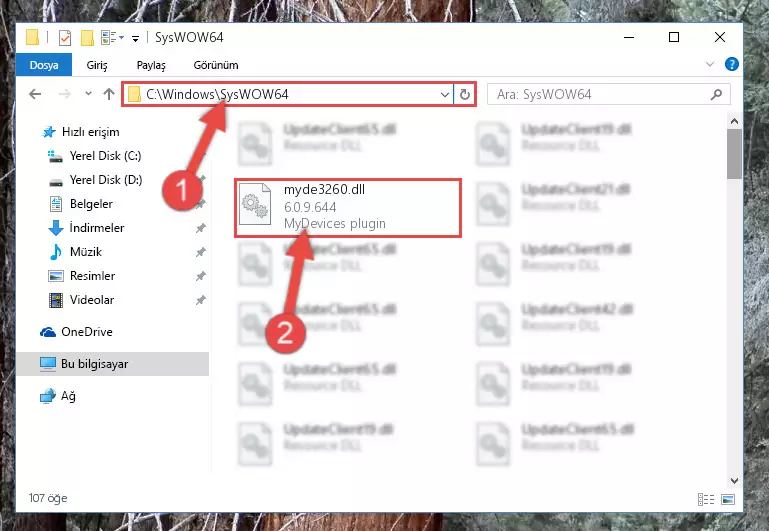Click the MyDevices plugin description text
This screenshot has width=769, height=531.
335,224
